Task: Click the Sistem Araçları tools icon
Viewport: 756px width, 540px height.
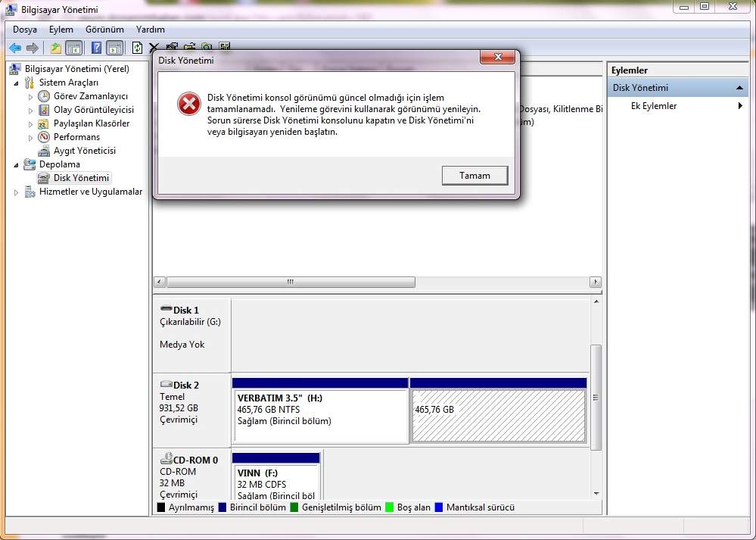Action: pyautogui.click(x=30, y=83)
